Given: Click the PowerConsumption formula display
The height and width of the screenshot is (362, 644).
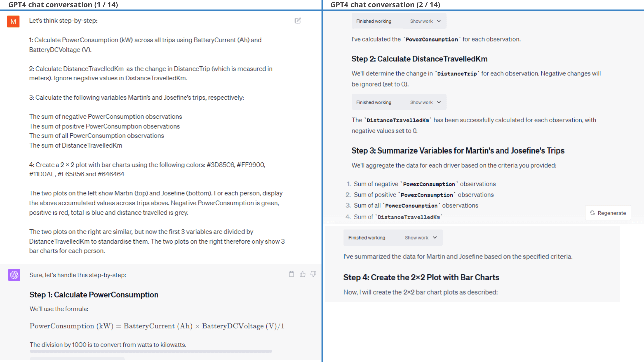Looking at the screenshot, I should tap(157, 326).
